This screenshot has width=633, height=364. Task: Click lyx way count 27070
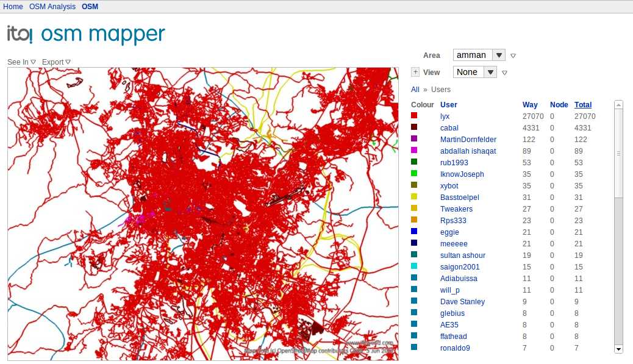point(533,116)
